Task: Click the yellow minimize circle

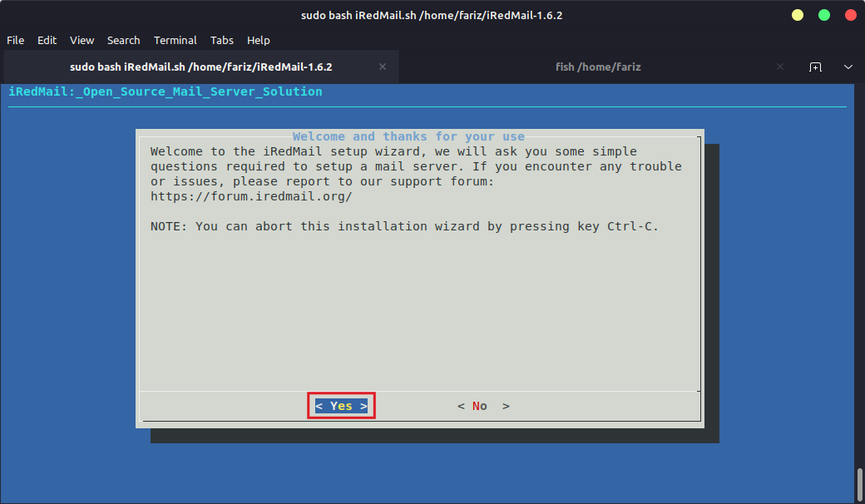Action: click(x=797, y=14)
